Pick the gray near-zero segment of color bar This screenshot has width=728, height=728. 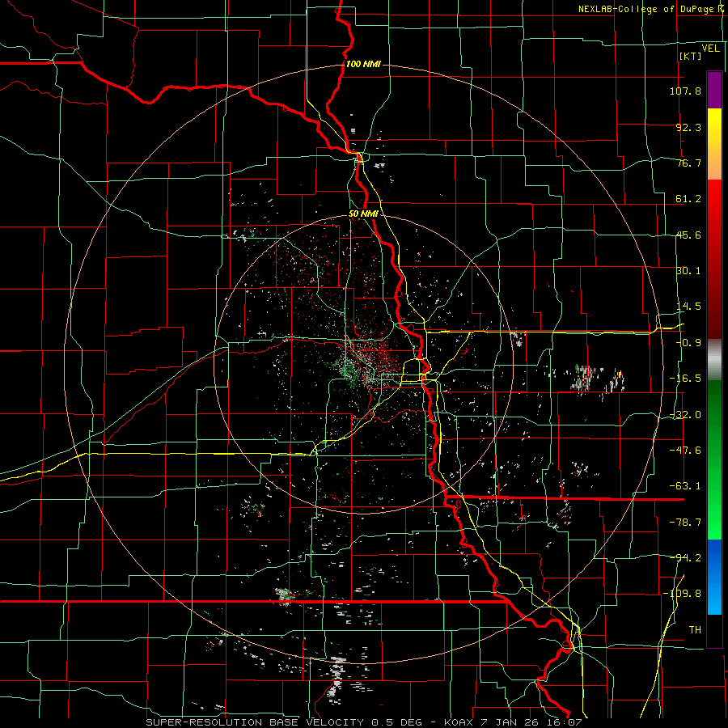coord(714,360)
